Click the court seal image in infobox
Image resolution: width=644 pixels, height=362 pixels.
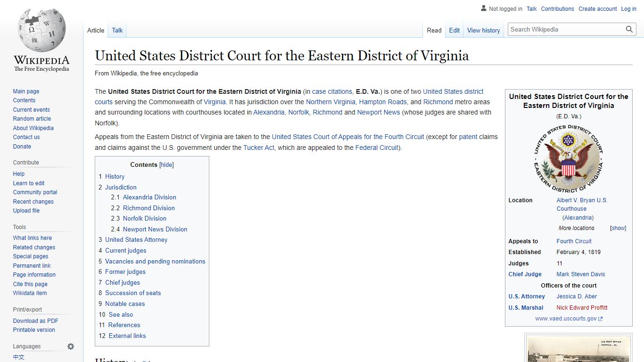click(569, 159)
